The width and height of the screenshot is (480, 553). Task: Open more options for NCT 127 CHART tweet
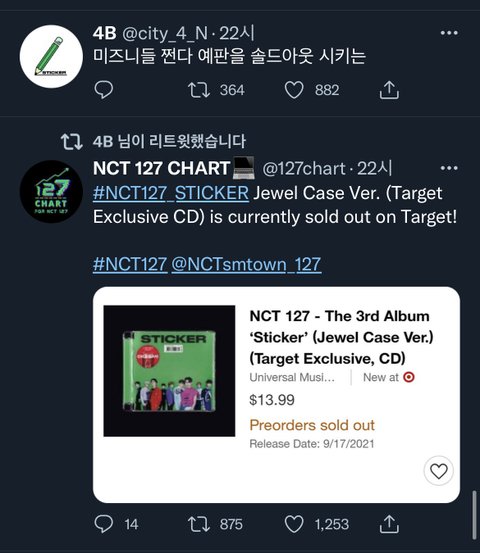point(449,168)
